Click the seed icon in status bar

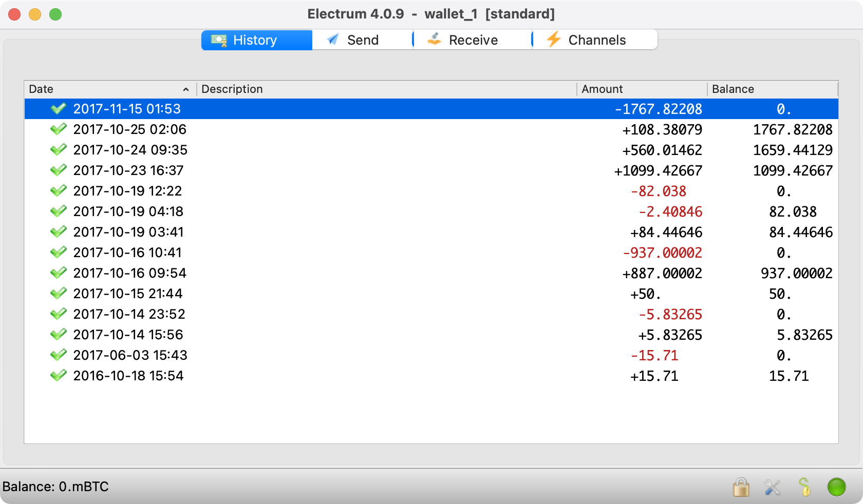(804, 487)
